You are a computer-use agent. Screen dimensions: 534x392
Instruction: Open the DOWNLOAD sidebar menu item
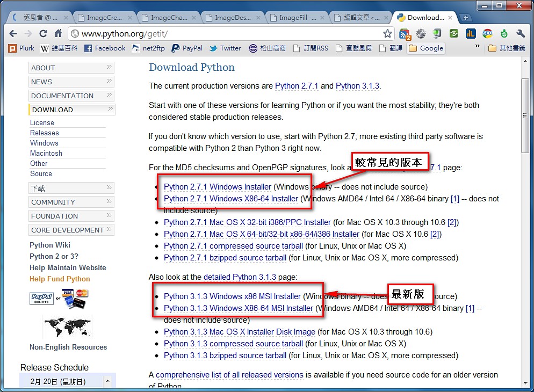(72, 110)
